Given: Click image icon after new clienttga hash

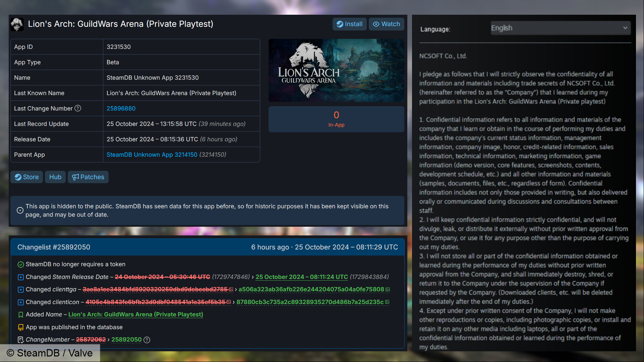Looking at the screenshot, I should [x=388, y=290].
